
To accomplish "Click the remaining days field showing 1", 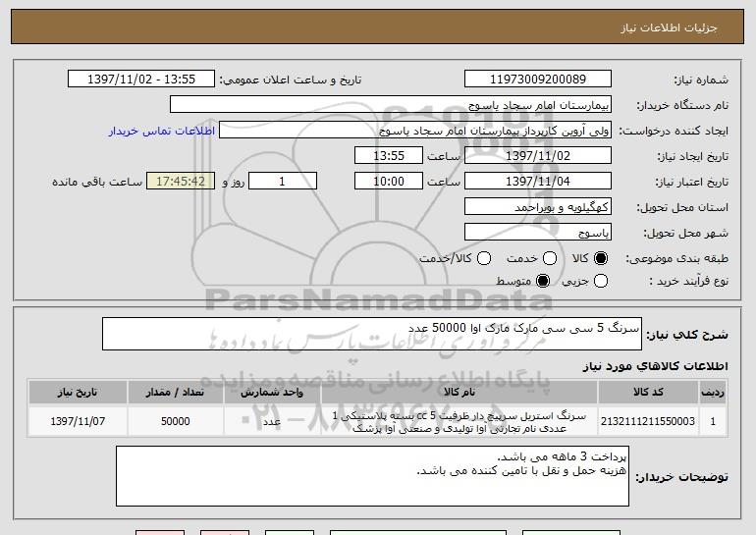I will [x=283, y=182].
